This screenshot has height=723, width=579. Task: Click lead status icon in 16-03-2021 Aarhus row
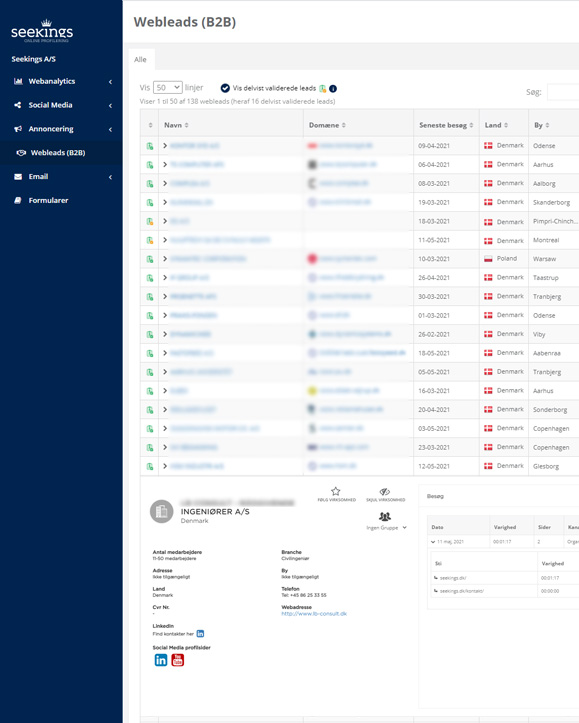150,391
